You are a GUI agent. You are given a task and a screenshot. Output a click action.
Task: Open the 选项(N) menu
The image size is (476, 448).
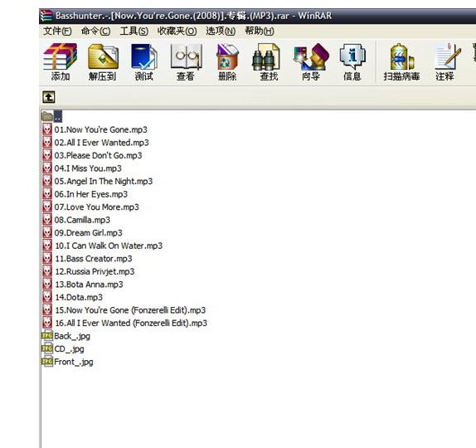click(221, 31)
